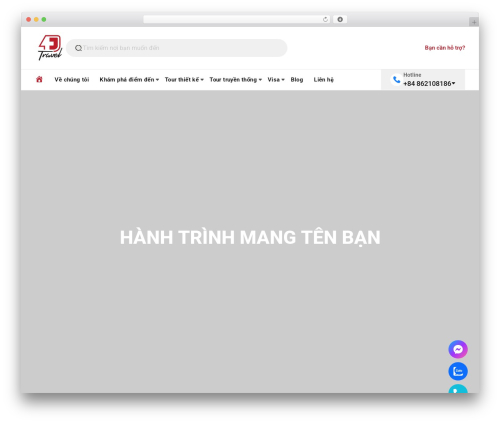Maximize the browser with green button
Screen dimensions: 500x423
tap(44, 19)
